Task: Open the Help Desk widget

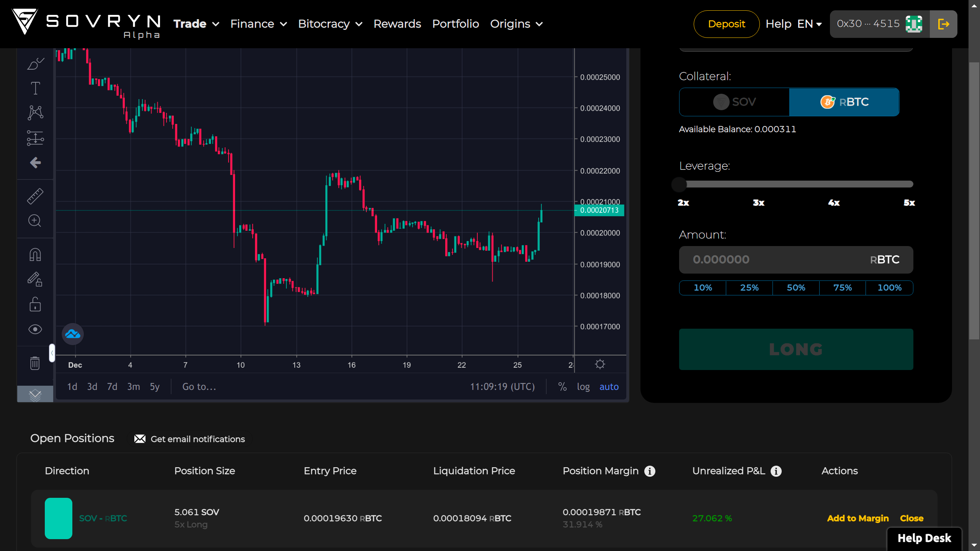Action: click(924, 538)
